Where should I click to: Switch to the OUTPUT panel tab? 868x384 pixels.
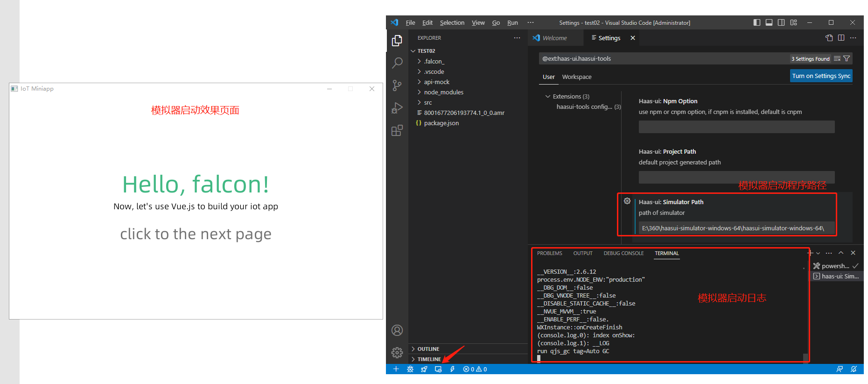pos(583,253)
